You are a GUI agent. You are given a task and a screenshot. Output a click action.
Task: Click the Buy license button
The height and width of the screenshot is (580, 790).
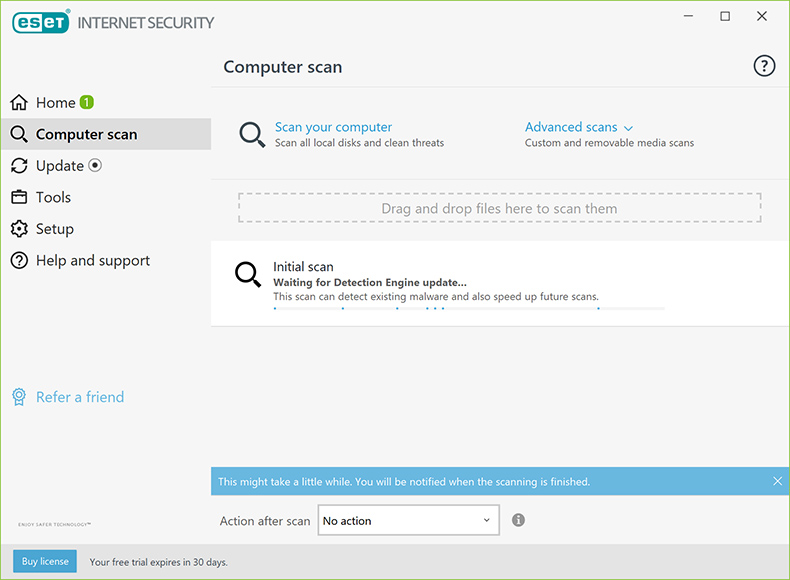[45, 561]
